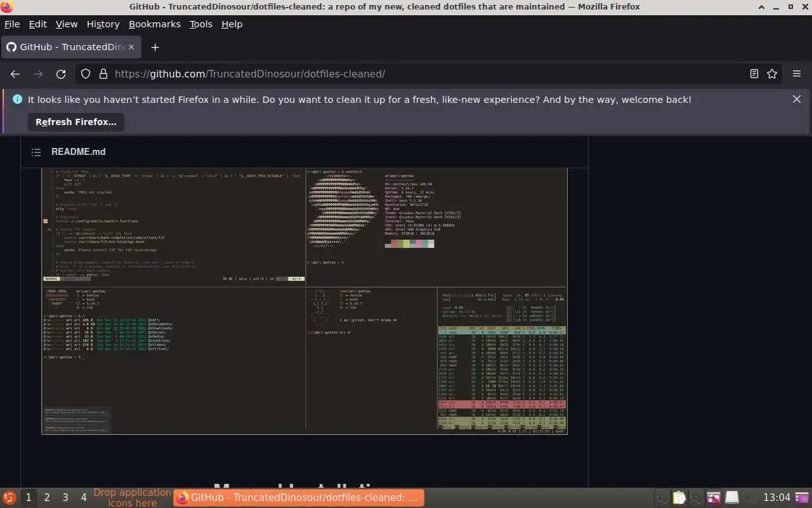The width and height of the screenshot is (812, 508).
Task: Reload the current GitHub page
Action: click(x=61, y=74)
